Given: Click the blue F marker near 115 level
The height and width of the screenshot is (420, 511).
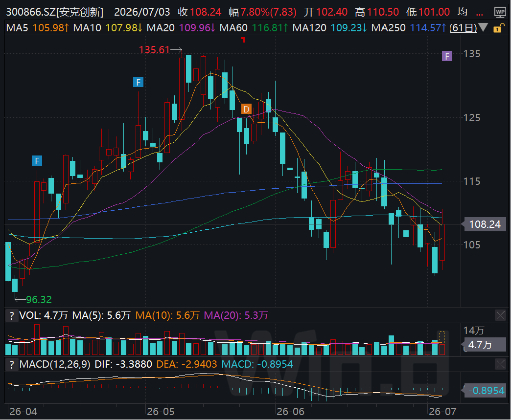Looking at the screenshot, I should 37,161.
